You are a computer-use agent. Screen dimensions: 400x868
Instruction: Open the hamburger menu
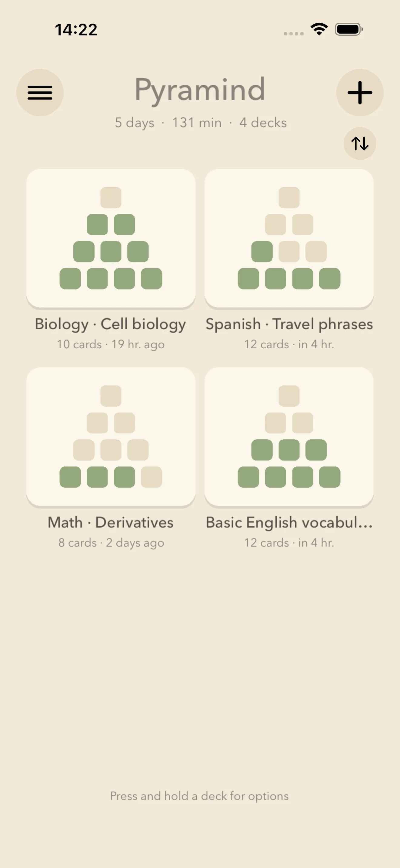pos(40,93)
